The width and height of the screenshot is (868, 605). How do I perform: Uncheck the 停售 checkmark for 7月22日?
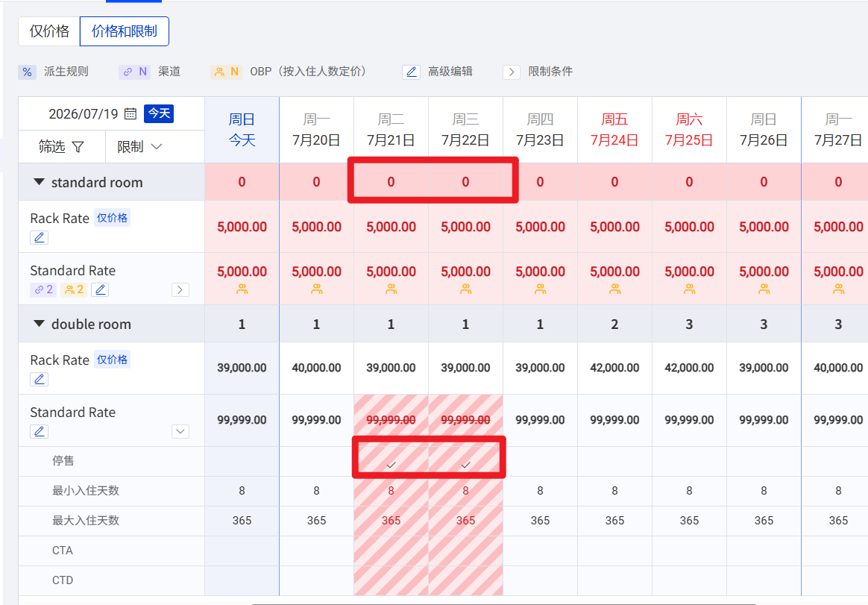[x=465, y=465]
